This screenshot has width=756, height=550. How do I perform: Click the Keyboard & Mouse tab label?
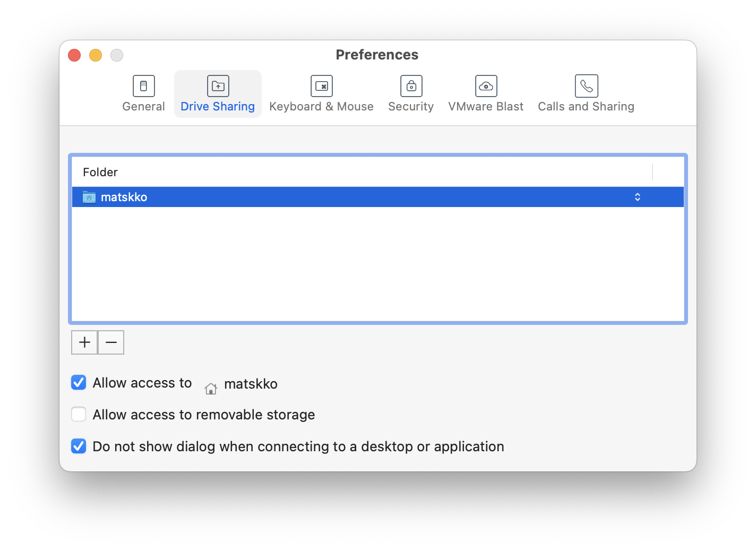[x=321, y=106]
